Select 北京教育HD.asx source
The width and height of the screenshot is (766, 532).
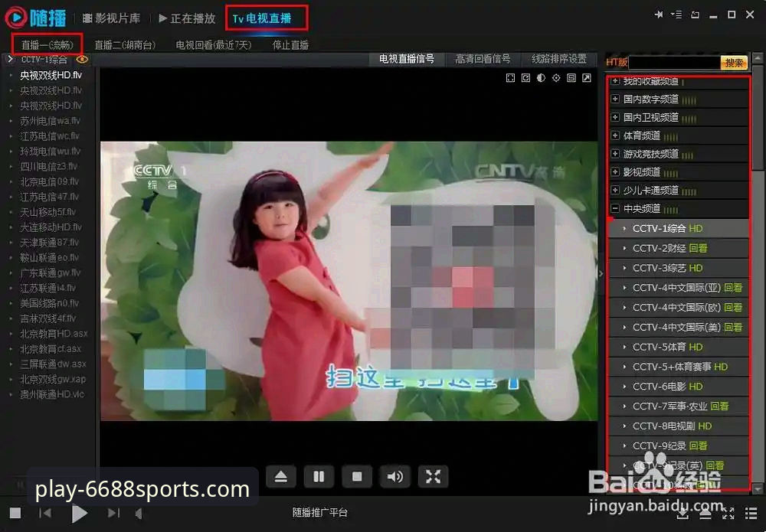point(54,333)
